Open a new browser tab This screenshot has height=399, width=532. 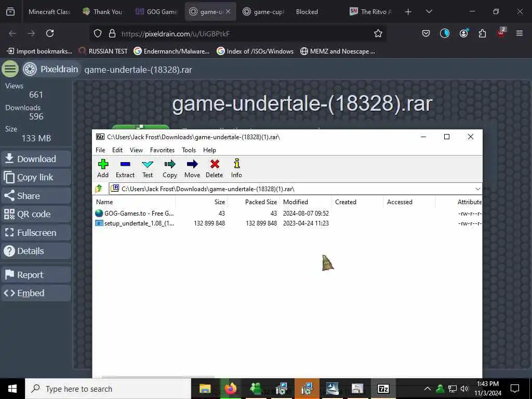click(408, 12)
